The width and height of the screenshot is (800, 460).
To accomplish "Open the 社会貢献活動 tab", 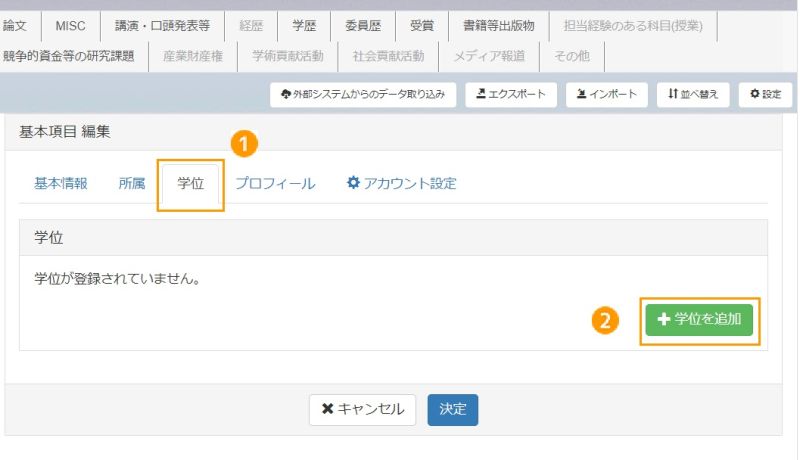I will (x=388, y=56).
